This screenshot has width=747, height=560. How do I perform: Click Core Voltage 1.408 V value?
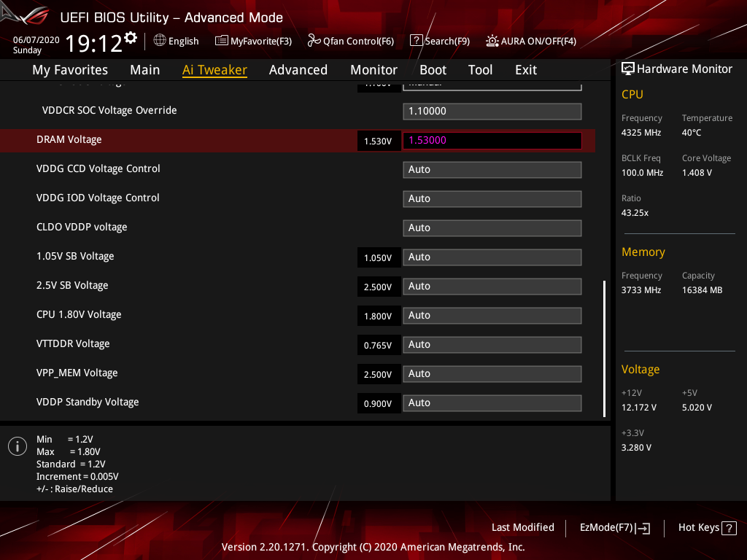tap(697, 172)
